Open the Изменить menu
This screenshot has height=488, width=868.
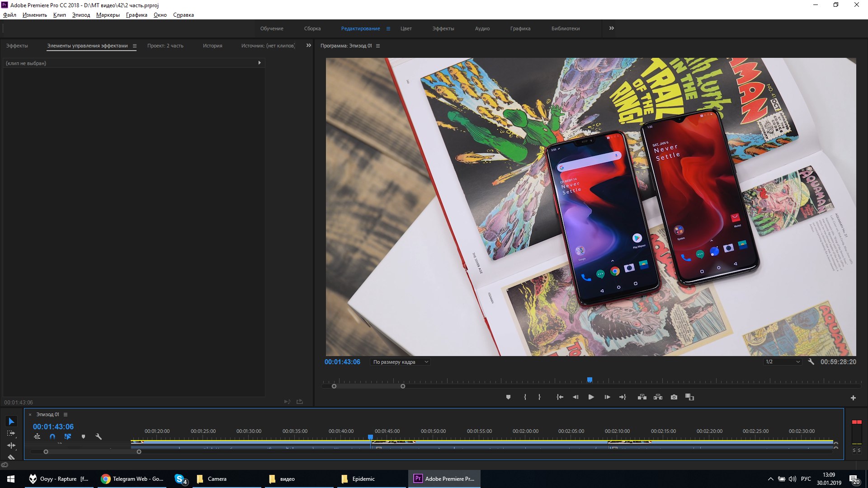coord(35,15)
